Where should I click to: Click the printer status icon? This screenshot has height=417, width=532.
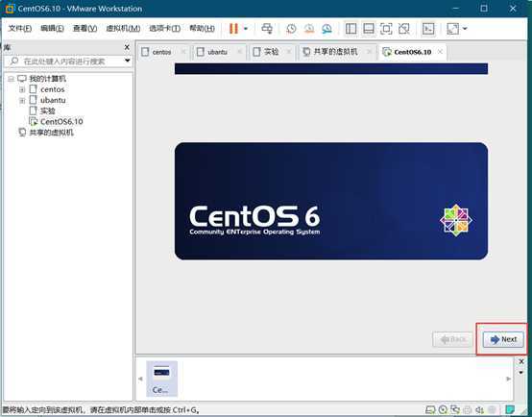468,410
